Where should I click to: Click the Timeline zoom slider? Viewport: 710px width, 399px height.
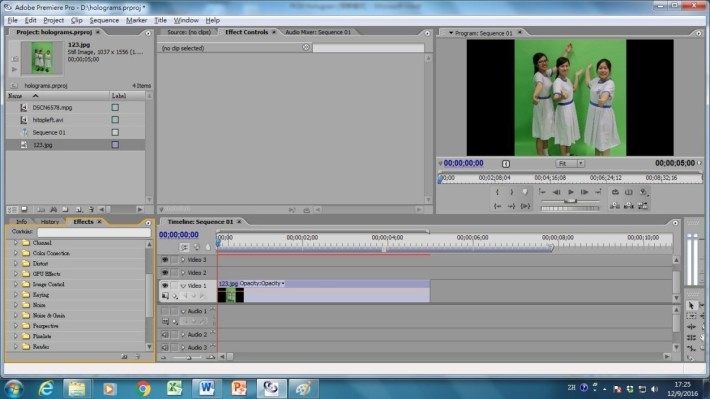click(188, 357)
